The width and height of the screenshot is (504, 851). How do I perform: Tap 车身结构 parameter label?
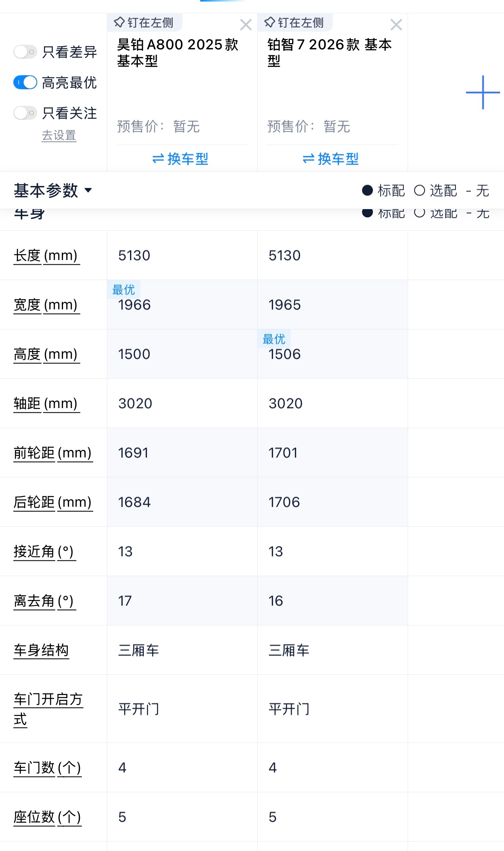coord(41,650)
